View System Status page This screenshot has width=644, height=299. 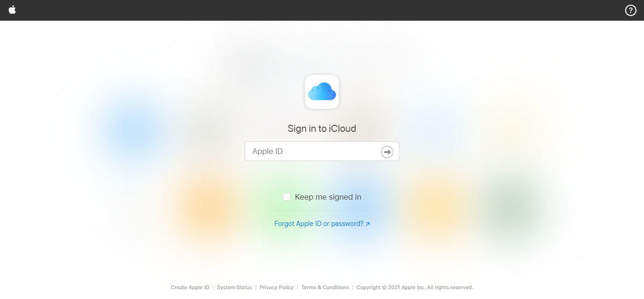[x=234, y=287]
